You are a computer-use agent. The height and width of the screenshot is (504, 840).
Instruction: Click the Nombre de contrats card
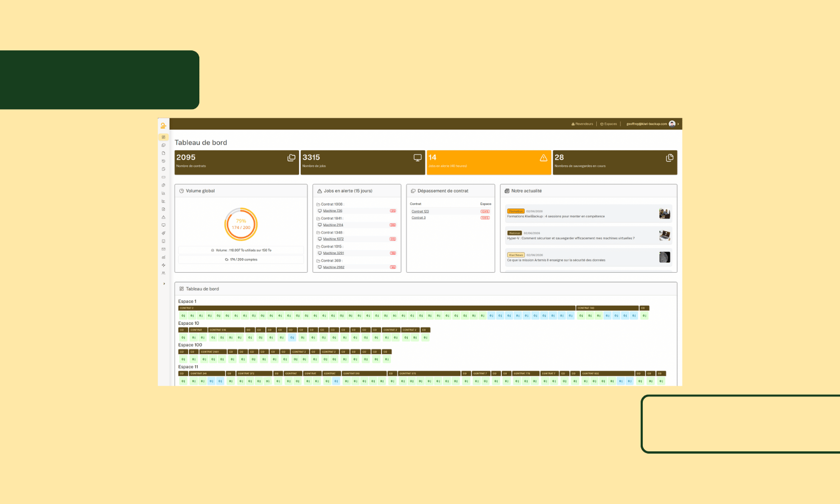[237, 162]
